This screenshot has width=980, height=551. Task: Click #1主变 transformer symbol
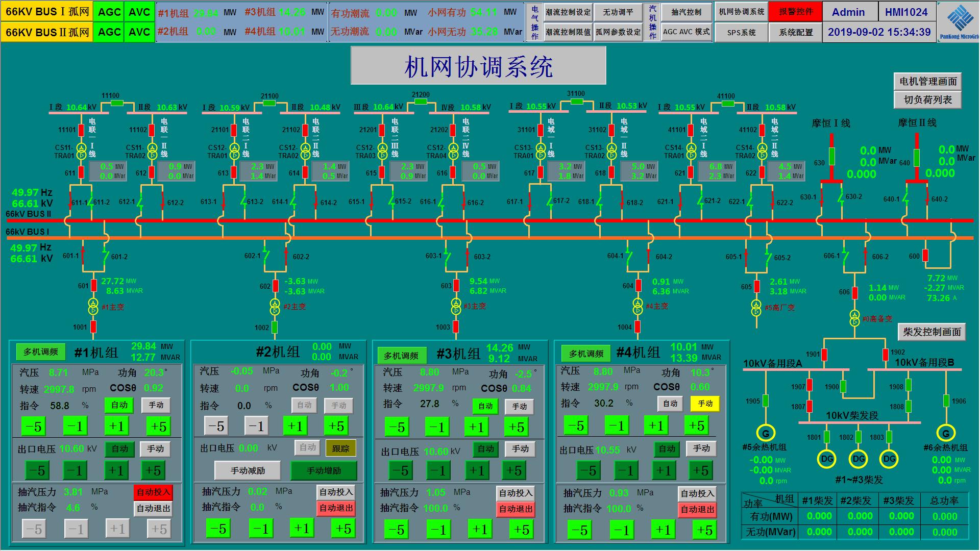point(93,306)
